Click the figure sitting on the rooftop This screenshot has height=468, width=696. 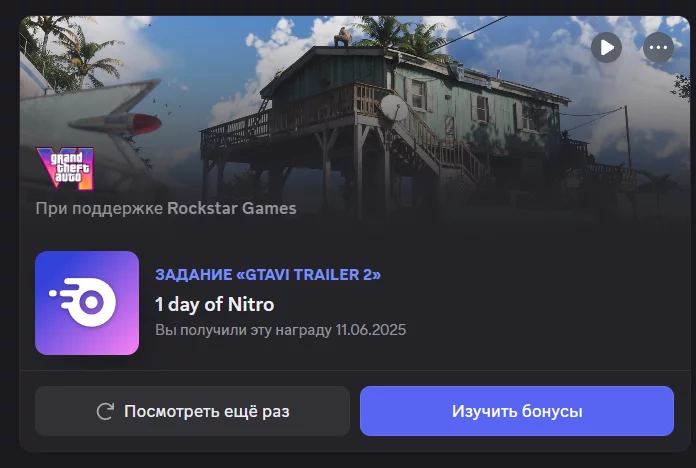[343, 36]
